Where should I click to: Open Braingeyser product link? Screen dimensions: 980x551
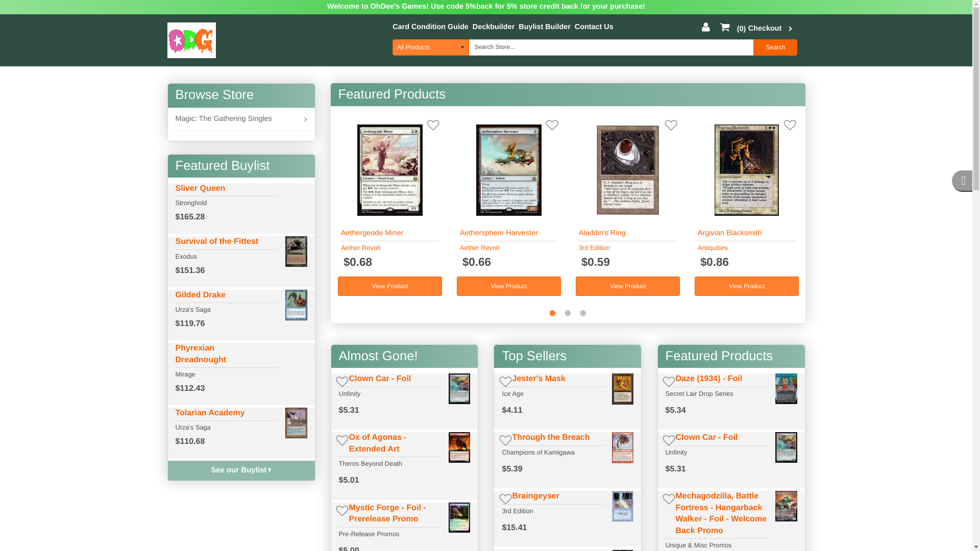[x=535, y=496]
